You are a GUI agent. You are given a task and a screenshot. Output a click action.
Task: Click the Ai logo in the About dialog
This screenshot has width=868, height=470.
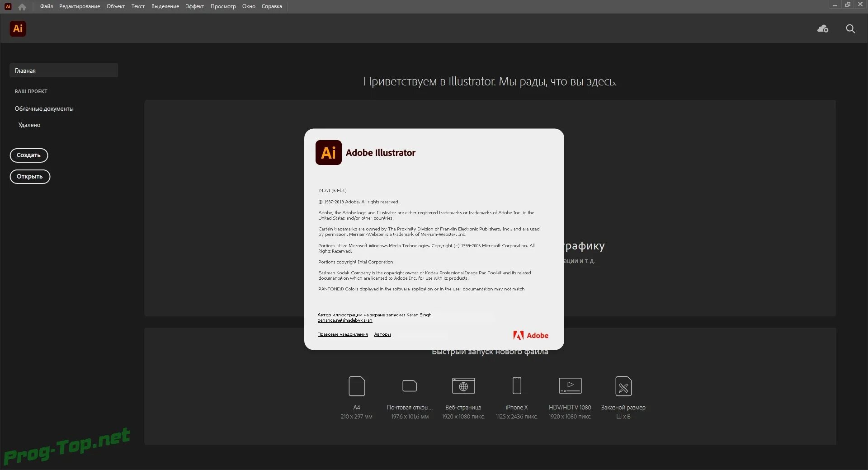[x=329, y=153]
